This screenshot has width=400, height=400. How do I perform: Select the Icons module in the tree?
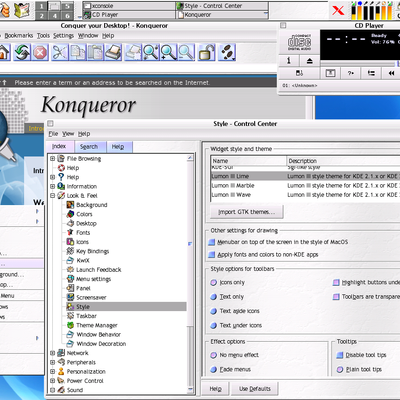[82, 242]
